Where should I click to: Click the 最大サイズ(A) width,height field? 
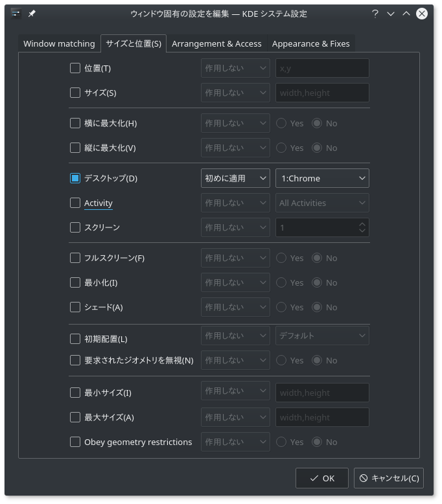point(322,418)
